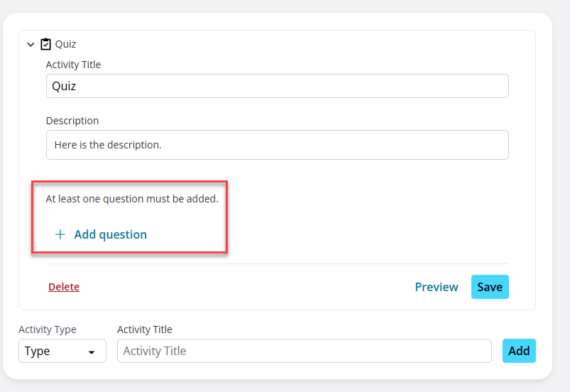Collapse the Quiz section chevron
The height and width of the screenshot is (392, 570).
[x=31, y=44]
